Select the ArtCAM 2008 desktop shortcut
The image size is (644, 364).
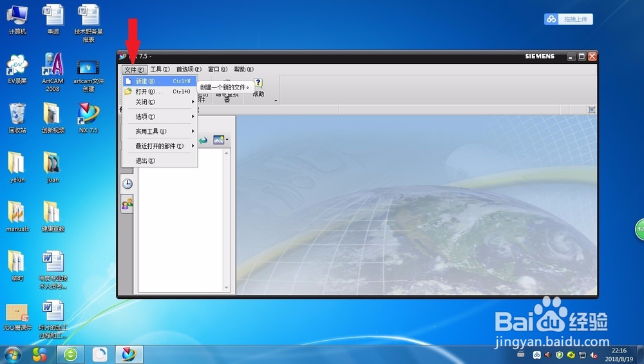pyautogui.click(x=53, y=72)
